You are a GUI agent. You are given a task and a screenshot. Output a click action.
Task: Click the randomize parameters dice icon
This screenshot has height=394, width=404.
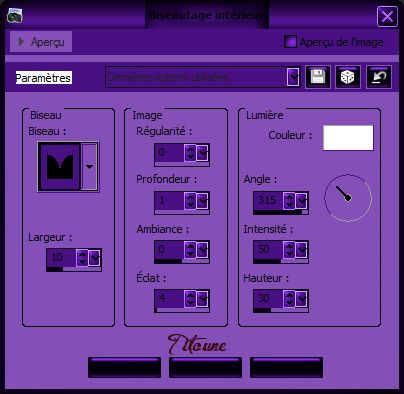348,77
